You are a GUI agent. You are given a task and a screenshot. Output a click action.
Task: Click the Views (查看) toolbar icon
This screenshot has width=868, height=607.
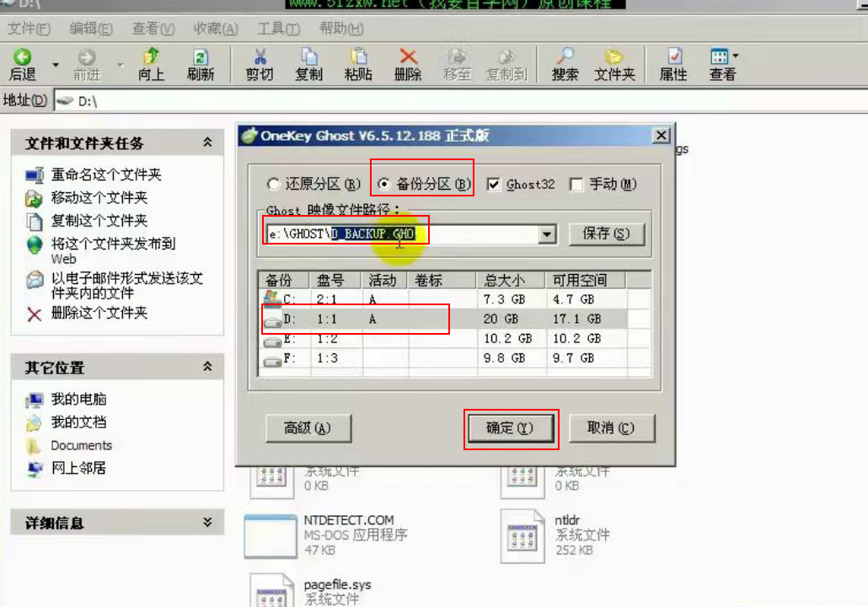click(719, 56)
